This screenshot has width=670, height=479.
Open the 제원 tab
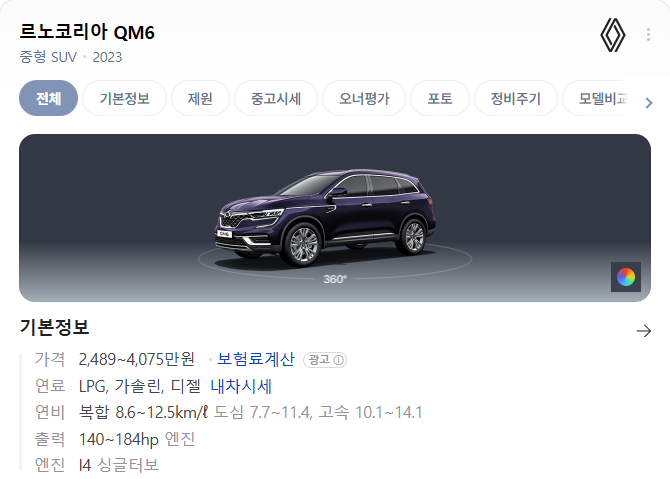point(200,98)
